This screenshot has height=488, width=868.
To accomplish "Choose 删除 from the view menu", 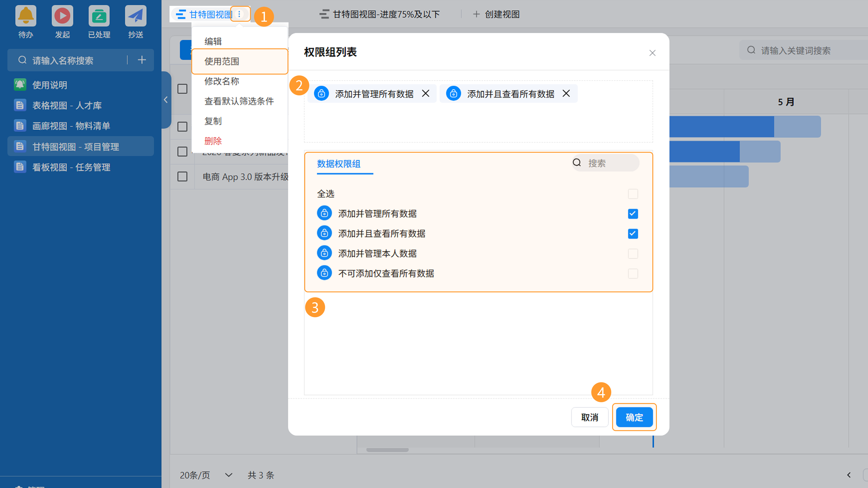I will (x=213, y=141).
